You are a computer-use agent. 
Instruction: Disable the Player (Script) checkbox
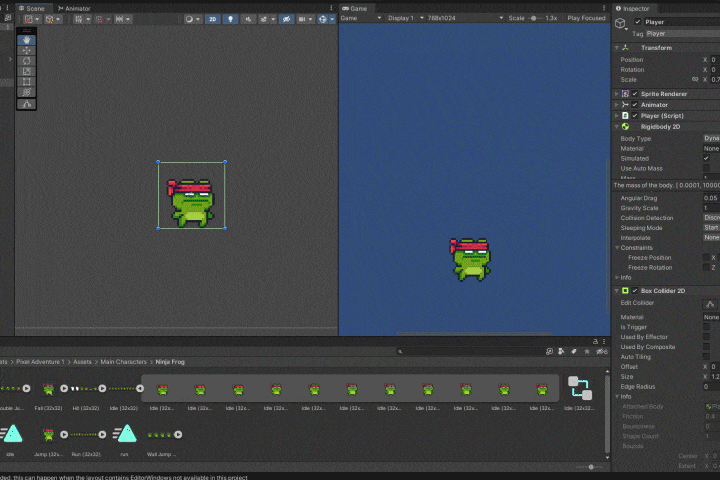635,116
